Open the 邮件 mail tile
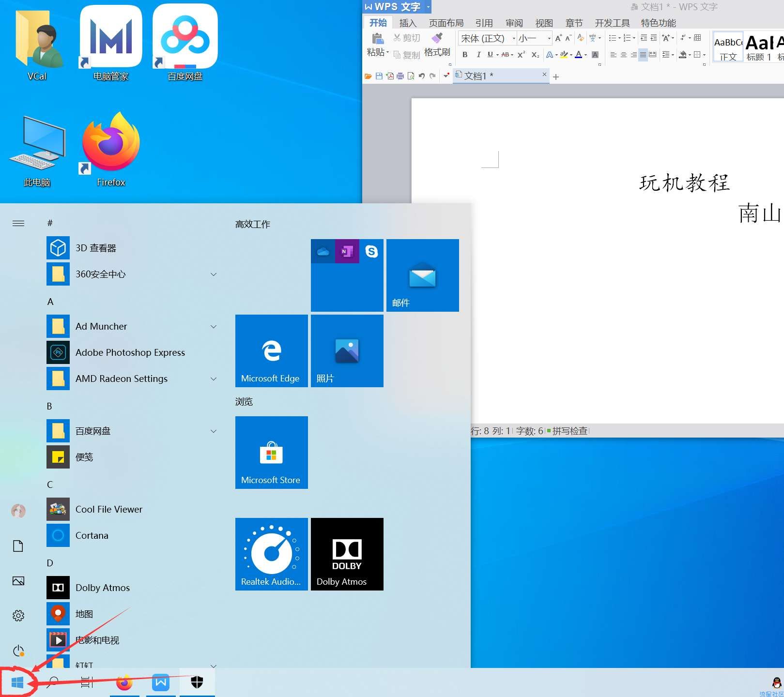 pos(423,275)
